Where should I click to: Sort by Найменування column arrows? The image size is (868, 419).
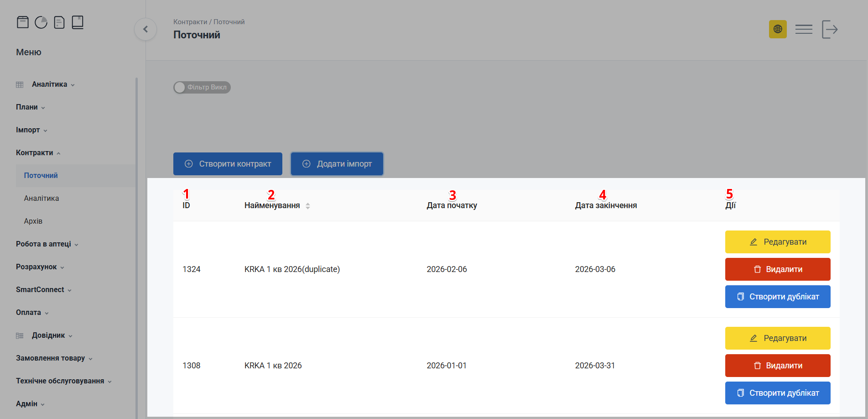click(x=308, y=206)
